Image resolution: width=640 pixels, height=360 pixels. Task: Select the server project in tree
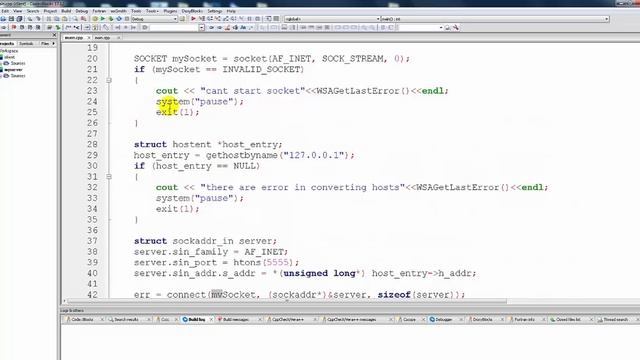coord(13,69)
